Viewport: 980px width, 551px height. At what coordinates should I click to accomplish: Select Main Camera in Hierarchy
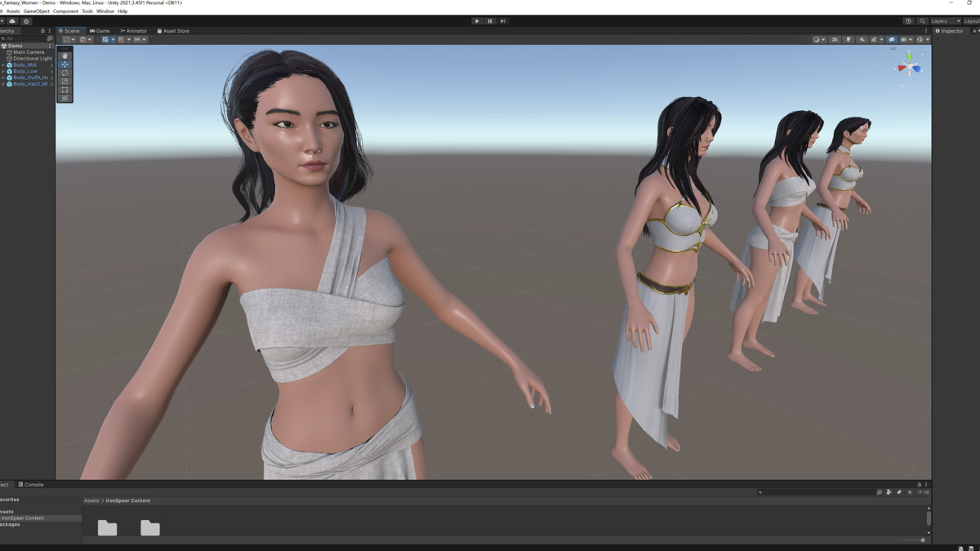tap(28, 52)
